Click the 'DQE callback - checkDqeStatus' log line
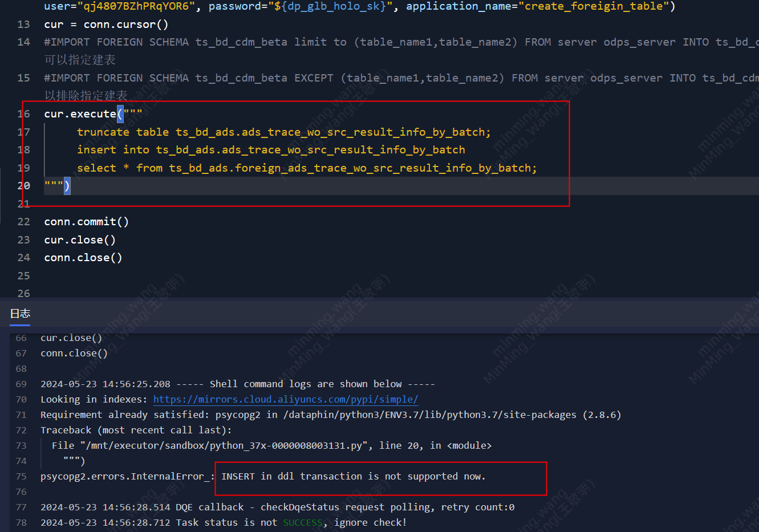 tap(278, 507)
